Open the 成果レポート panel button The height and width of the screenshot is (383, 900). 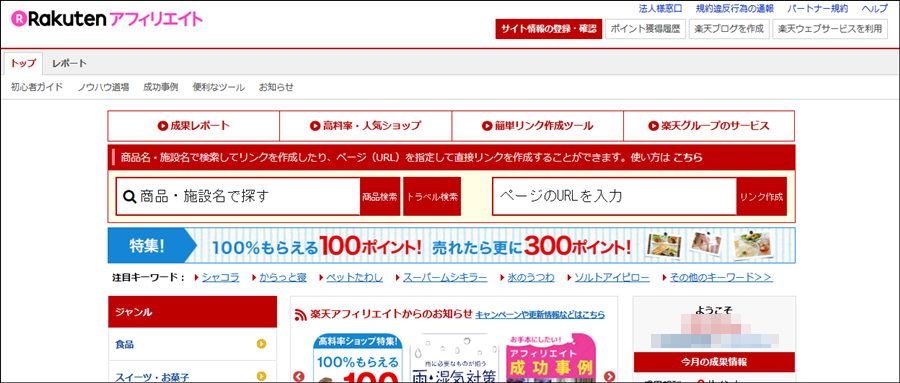tap(193, 126)
